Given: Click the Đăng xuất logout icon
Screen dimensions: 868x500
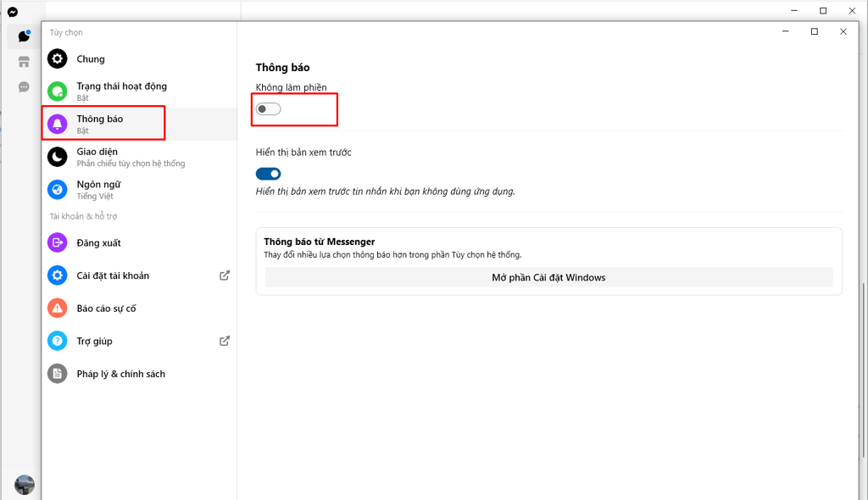Looking at the screenshot, I should click(57, 242).
